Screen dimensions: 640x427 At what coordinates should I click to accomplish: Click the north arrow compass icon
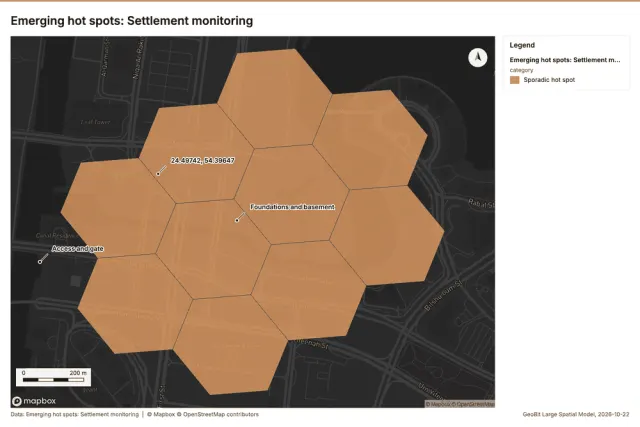[x=478, y=58]
